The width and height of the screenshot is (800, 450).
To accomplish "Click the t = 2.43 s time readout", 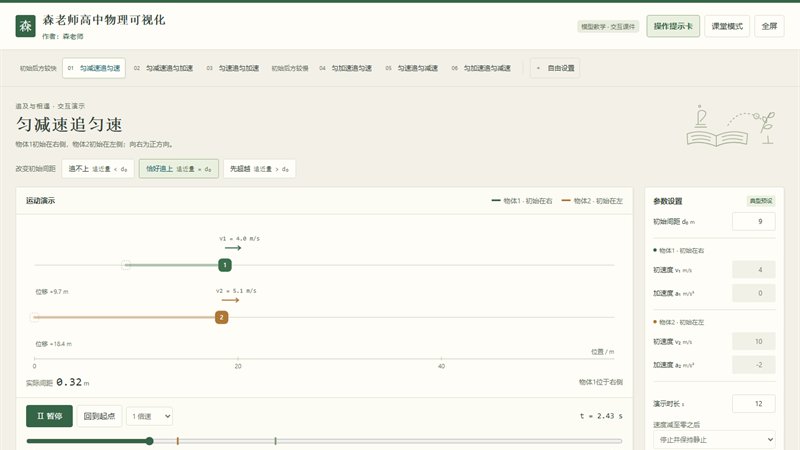I will 601,416.
